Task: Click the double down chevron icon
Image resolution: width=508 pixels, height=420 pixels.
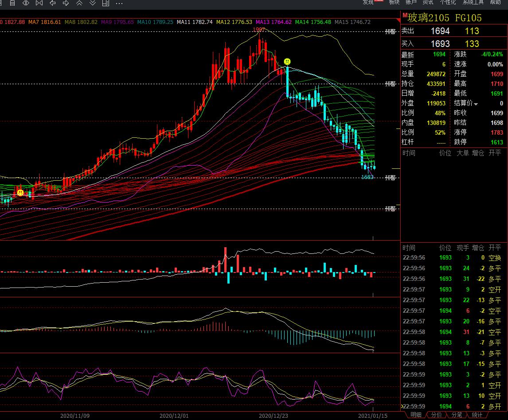Action: [x=92, y=3]
